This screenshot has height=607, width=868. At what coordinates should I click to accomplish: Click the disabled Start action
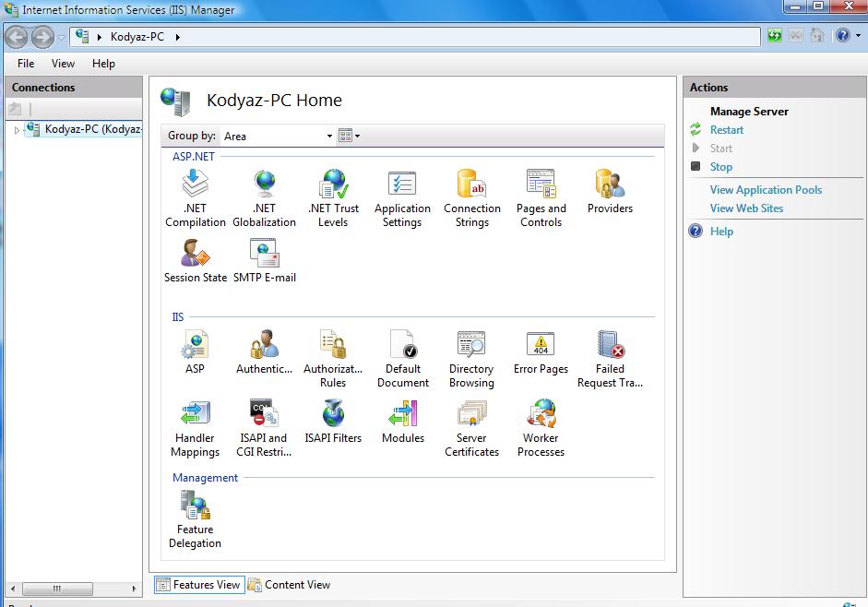click(x=720, y=149)
